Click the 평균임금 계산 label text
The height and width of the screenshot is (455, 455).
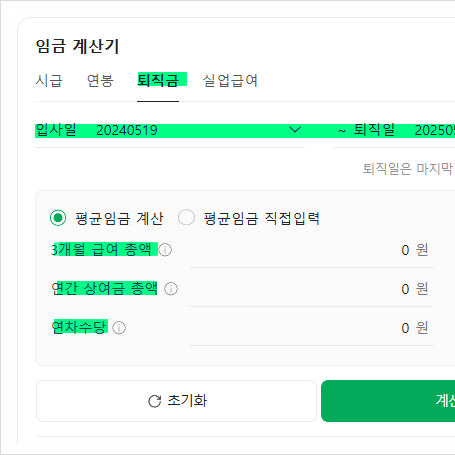[119, 219]
